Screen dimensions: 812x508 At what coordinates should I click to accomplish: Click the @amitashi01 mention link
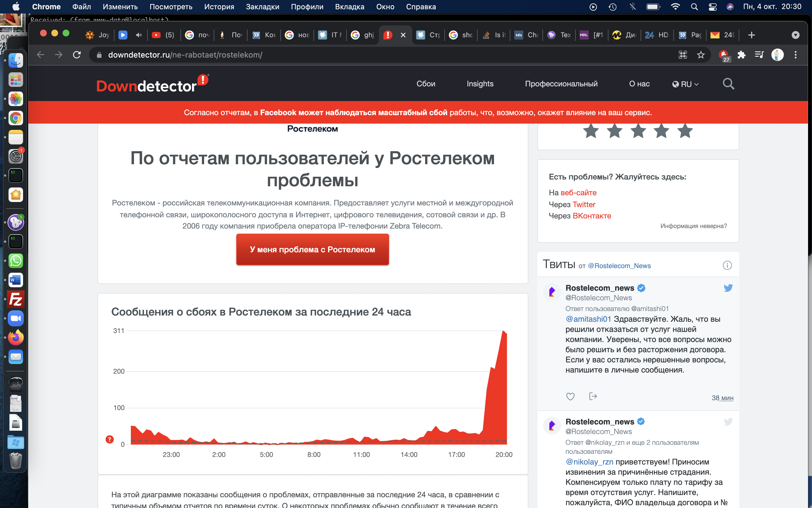click(588, 319)
